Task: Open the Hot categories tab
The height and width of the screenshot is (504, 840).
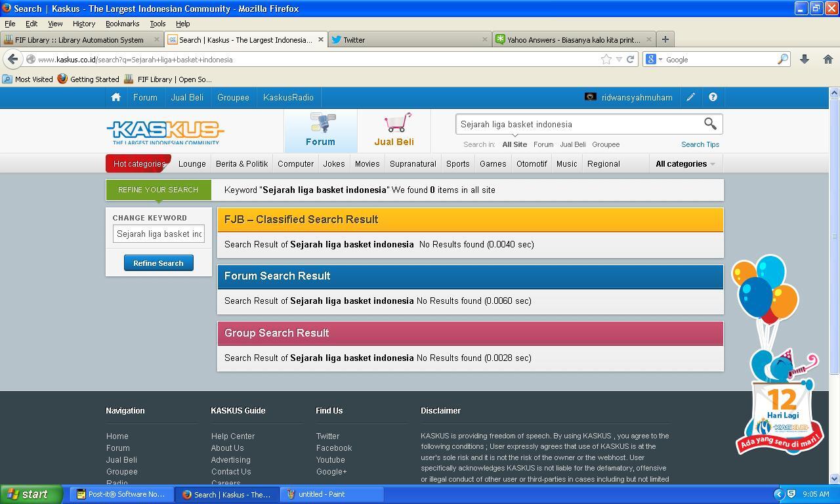Action: (x=138, y=163)
